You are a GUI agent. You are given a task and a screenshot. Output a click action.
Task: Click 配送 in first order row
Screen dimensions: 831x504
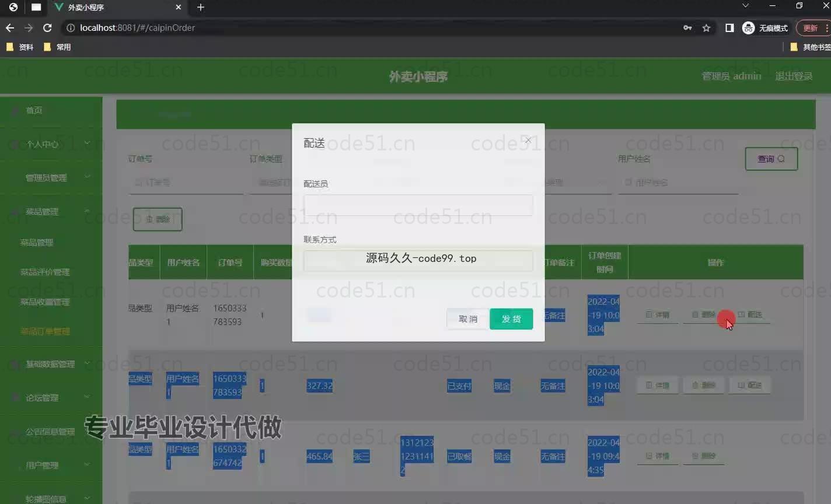click(x=750, y=314)
